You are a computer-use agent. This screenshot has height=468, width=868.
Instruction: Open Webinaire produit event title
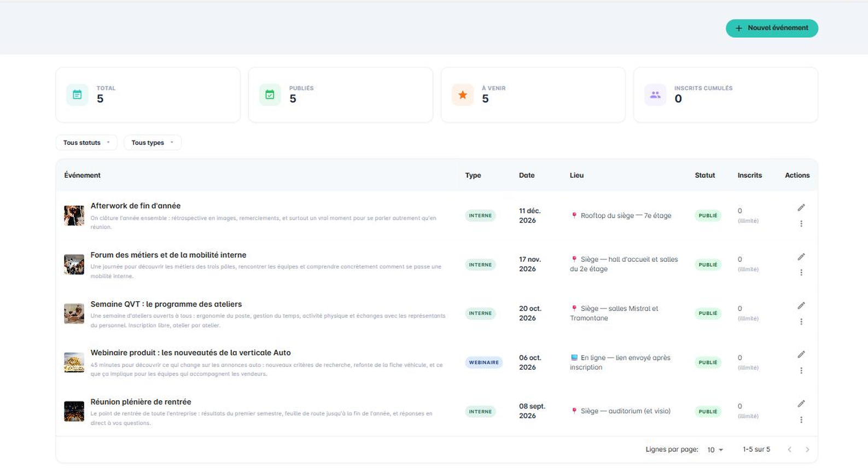coord(190,353)
